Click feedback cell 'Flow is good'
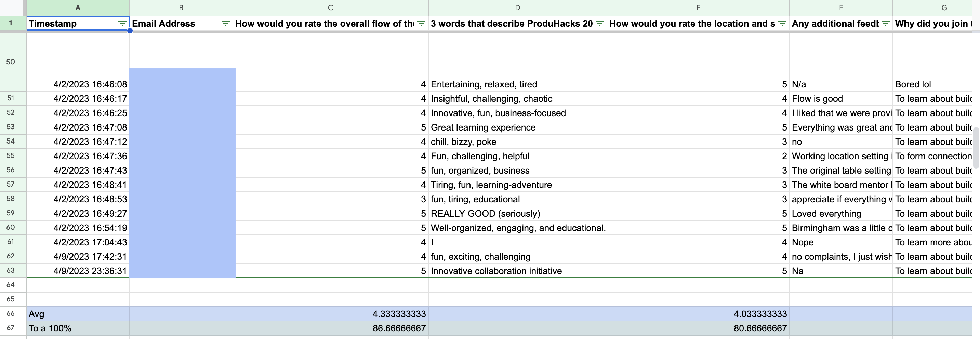 [x=841, y=99]
